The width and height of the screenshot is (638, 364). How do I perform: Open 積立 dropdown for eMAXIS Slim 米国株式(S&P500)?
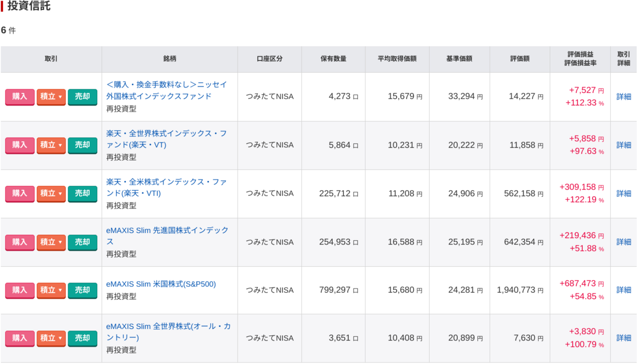(x=51, y=290)
